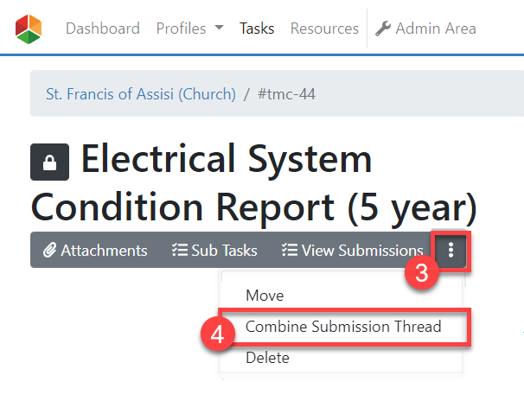Viewport: 524px width, 420px height.
Task: Click the Admin Area wrench icon
Action: coord(383,29)
